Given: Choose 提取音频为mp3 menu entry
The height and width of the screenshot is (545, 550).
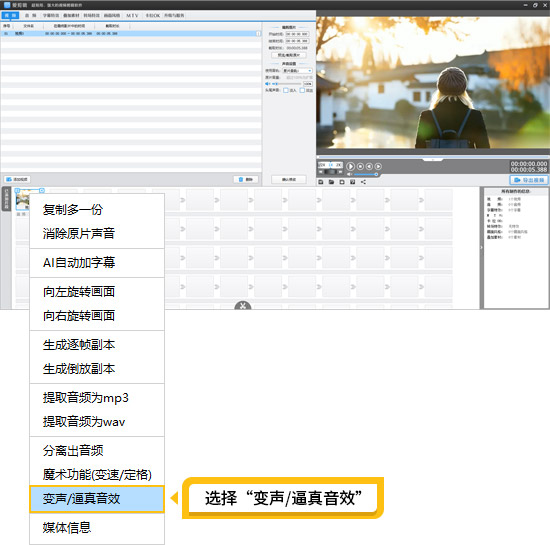Looking at the screenshot, I should tap(97, 398).
